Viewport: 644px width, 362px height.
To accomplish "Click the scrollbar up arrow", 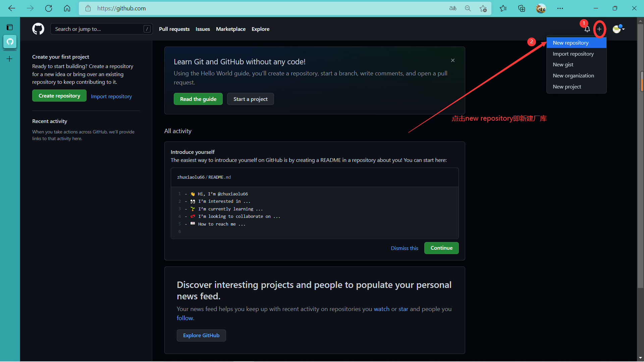I will [641, 21].
